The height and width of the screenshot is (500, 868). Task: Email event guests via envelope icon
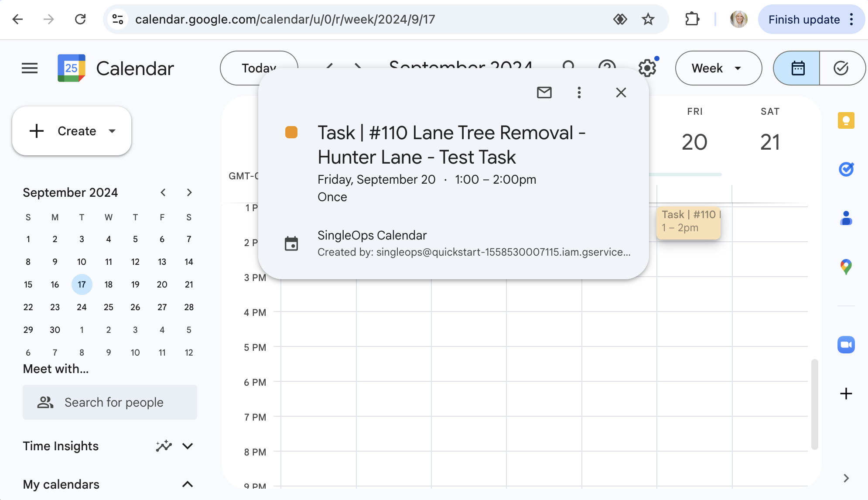tap(544, 92)
